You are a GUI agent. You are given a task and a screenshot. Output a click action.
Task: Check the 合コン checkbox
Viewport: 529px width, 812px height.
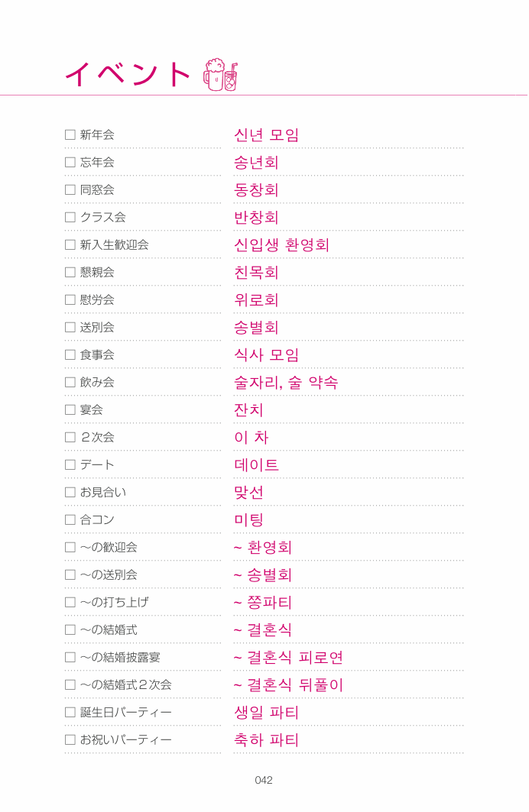[x=70, y=519]
